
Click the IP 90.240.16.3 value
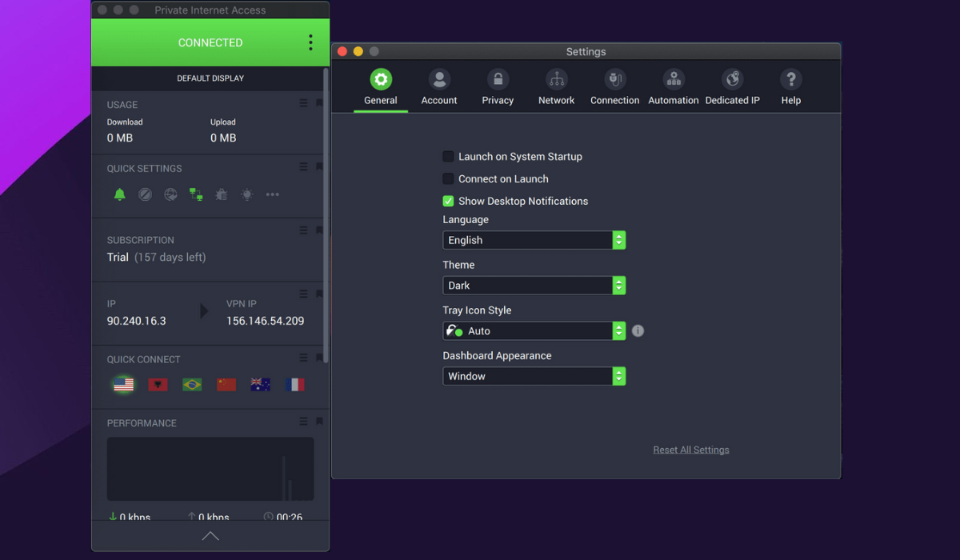click(x=137, y=321)
